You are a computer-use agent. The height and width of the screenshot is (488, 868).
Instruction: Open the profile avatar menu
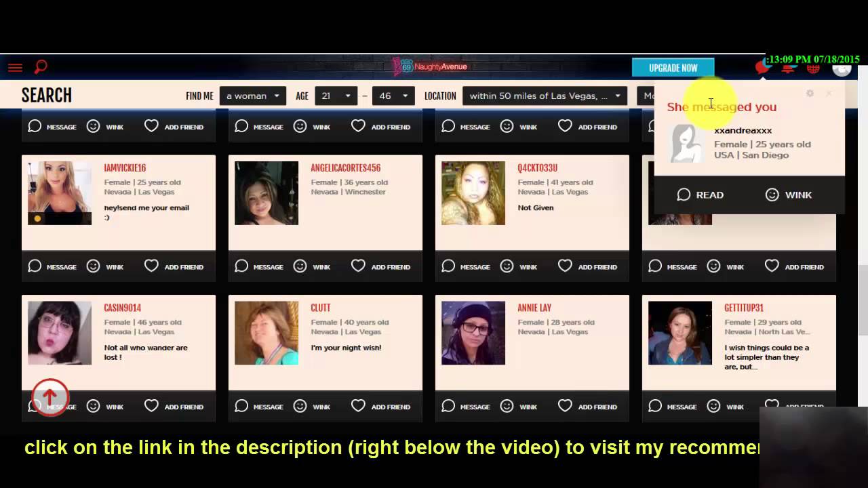click(x=842, y=68)
